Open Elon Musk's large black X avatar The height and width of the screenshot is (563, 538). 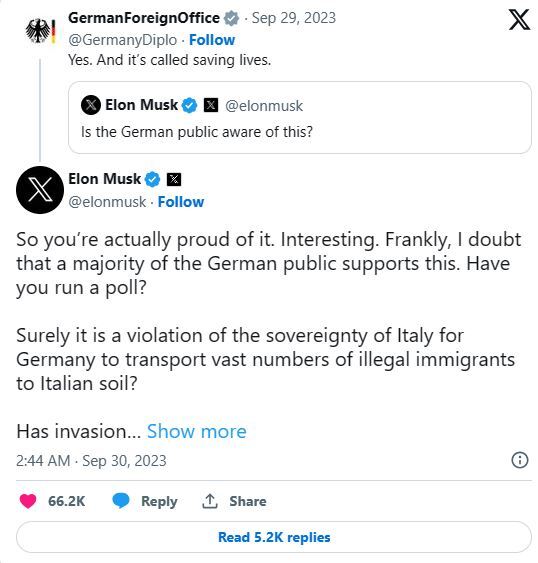pos(40,190)
